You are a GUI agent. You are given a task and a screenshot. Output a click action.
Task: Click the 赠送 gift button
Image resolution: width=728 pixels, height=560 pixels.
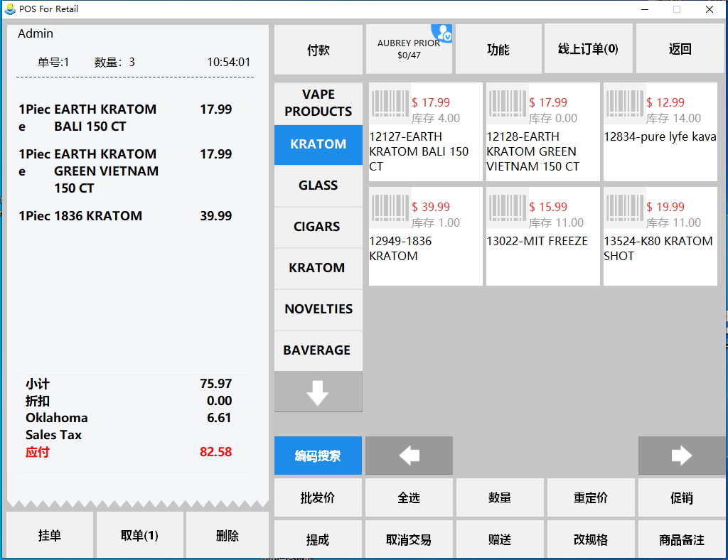(500, 539)
